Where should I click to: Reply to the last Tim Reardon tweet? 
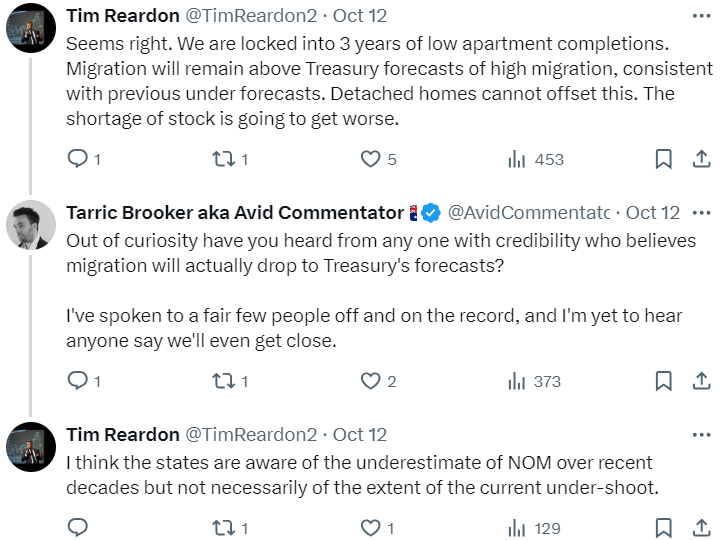pyautogui.click(x=78, y=528)
